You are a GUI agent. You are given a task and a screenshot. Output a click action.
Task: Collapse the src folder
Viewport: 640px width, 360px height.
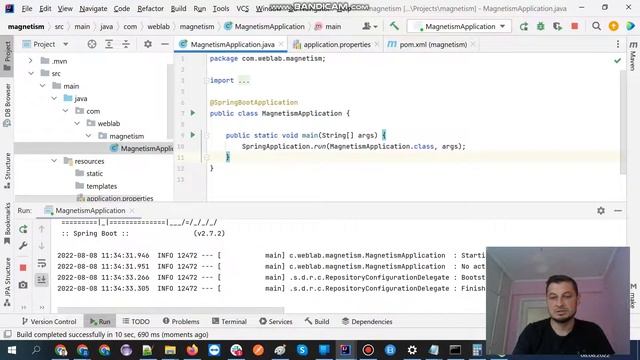31,73
